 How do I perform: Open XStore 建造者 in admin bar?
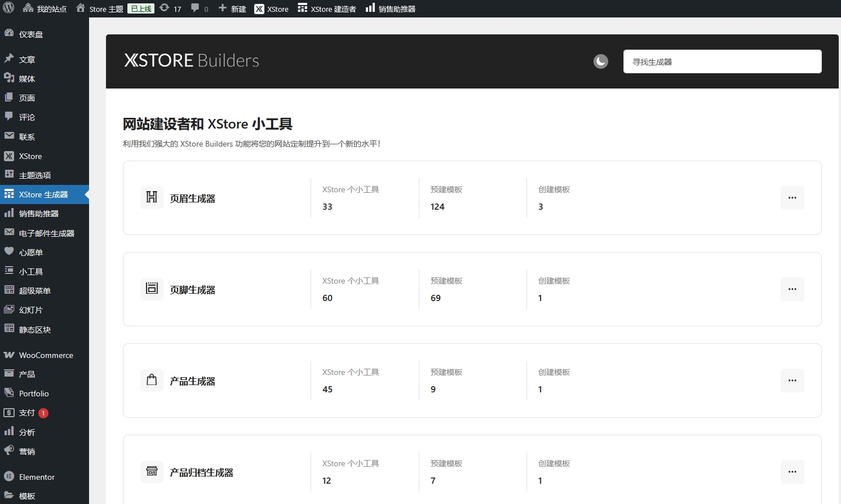click(x=327, y=9)
